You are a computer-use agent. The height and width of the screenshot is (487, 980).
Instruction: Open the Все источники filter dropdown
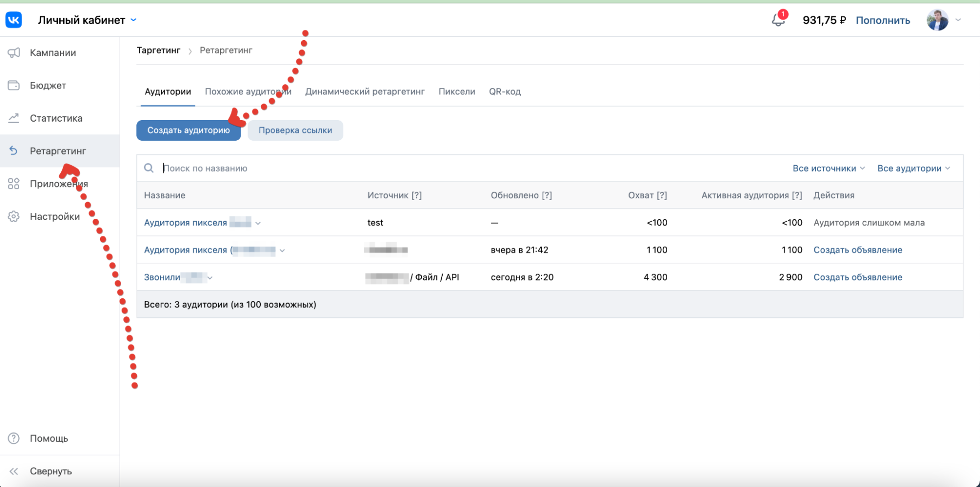tap(828, 168)
